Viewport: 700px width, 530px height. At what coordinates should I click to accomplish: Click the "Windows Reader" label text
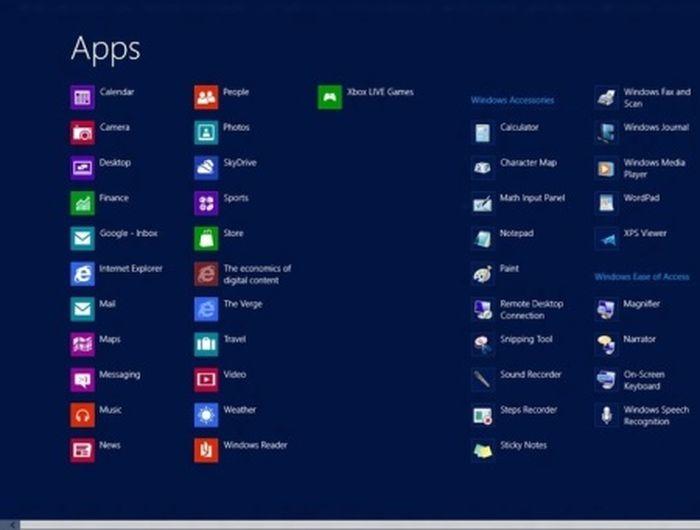[x=255, y=445]
